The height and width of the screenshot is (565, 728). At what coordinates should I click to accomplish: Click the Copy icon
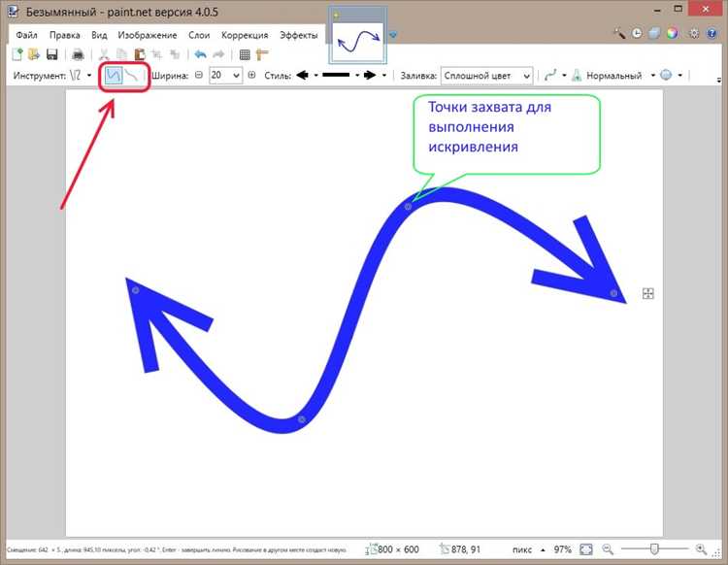[121, 54]
